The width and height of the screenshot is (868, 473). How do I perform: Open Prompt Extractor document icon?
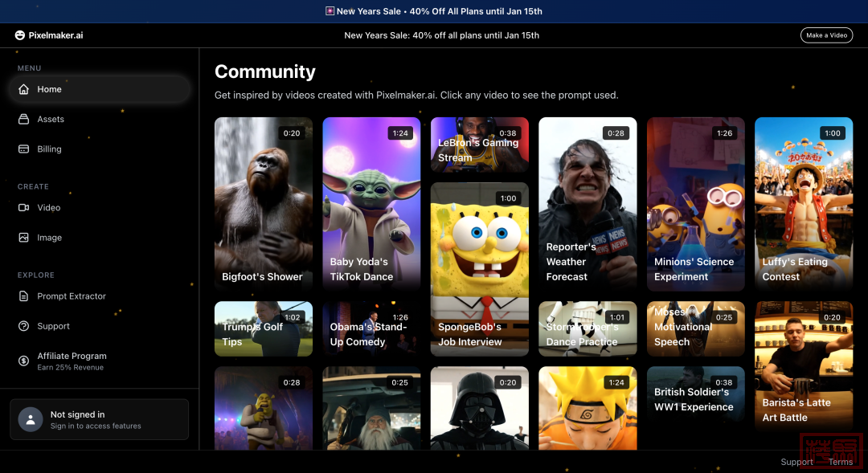click(24, 296)
